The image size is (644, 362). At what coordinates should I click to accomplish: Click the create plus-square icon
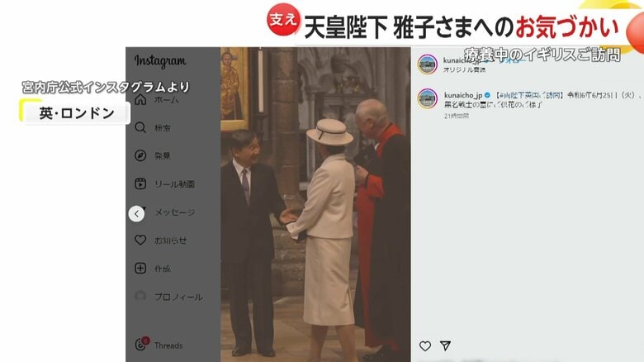[140, 269]
